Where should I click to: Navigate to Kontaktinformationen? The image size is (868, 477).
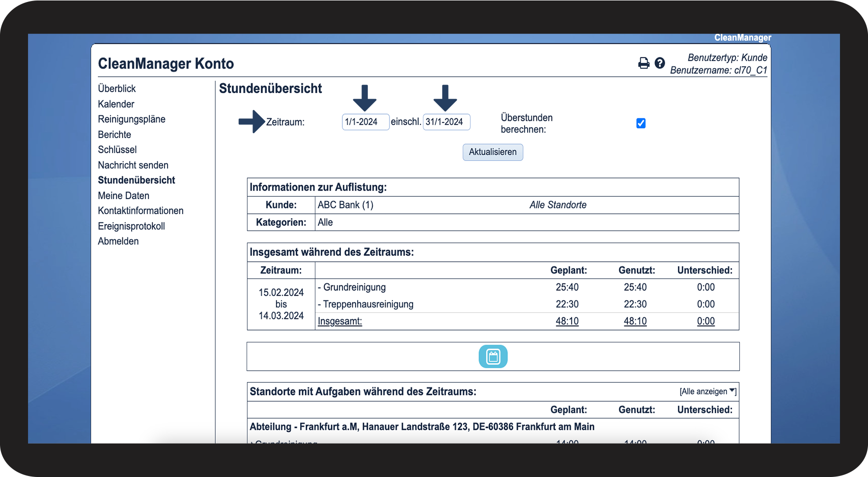[x=140, y=211]
